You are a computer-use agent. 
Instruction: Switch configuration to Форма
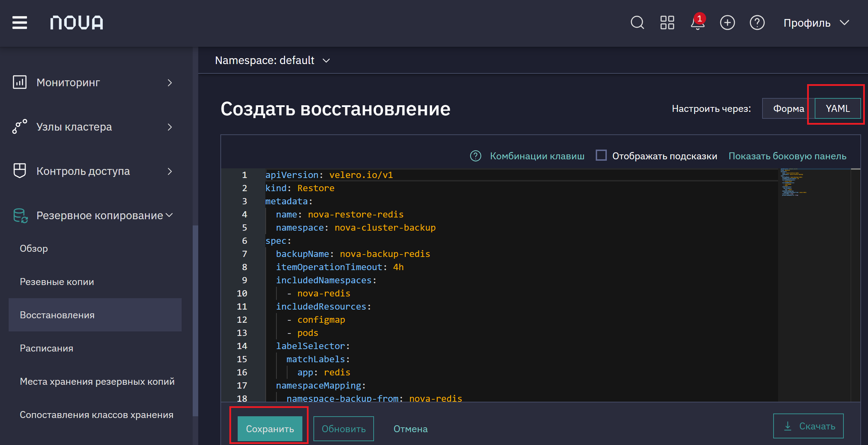click(788, 108)
